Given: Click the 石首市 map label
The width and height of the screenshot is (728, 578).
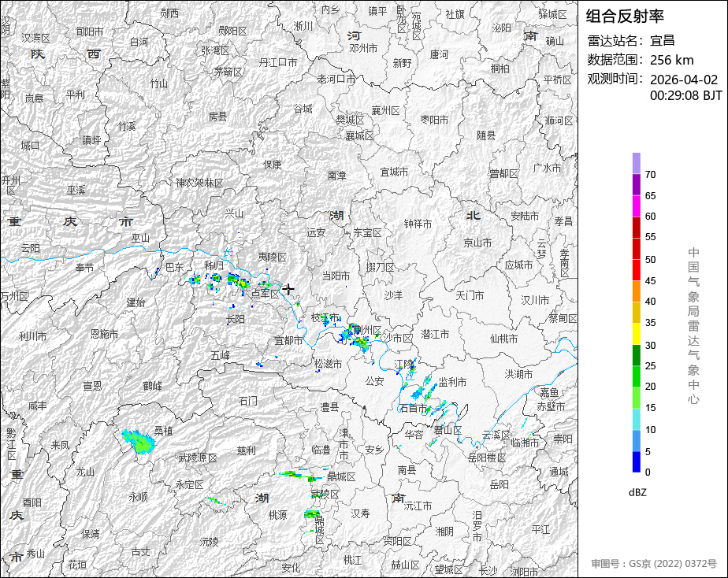Looking at the screenshot, I should 413,409.
